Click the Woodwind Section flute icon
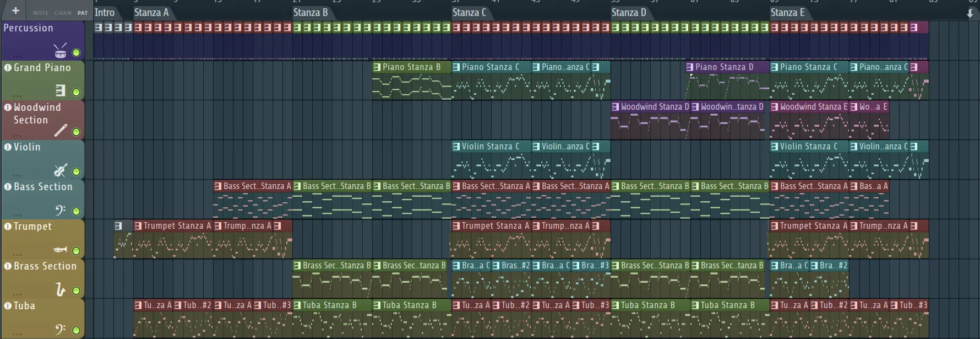Screen dimensions: 980x339 (x=61, y=131)
